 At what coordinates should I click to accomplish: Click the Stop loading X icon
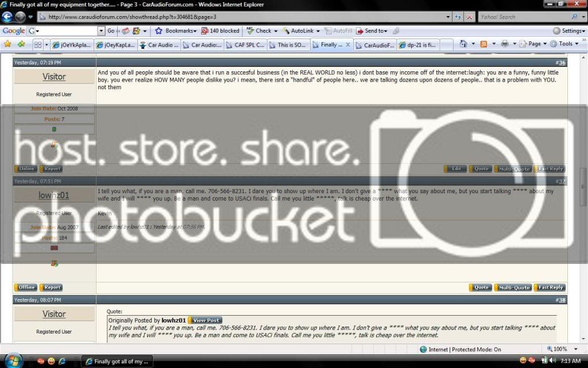[469, 17]
